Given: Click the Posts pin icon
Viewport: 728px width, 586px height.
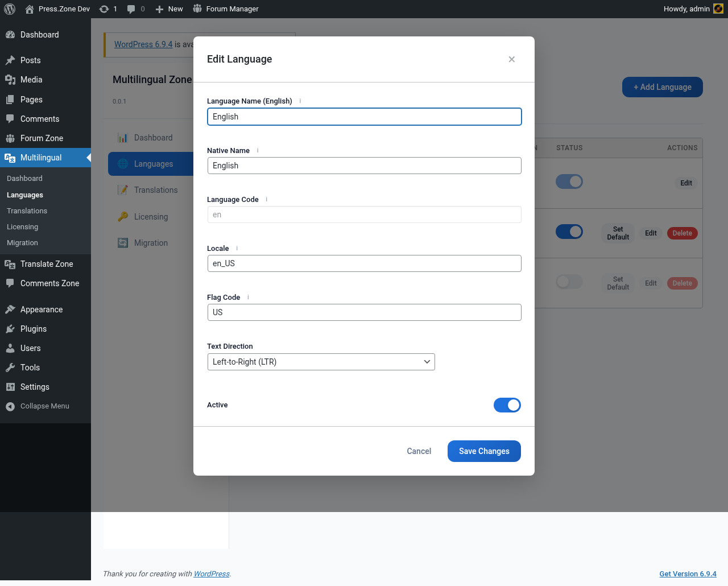Looking at the screenshot, I should pyautogui.click(x=10, y=60).
